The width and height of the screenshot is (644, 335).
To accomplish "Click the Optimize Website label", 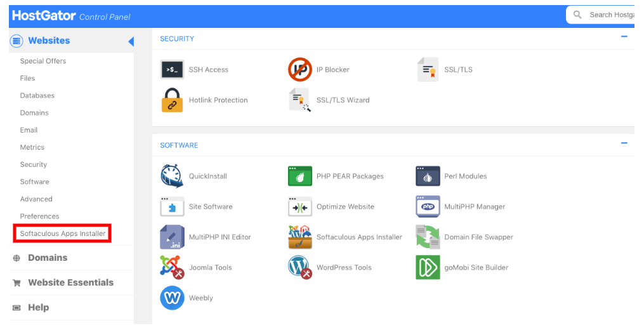I will (345, 206).
